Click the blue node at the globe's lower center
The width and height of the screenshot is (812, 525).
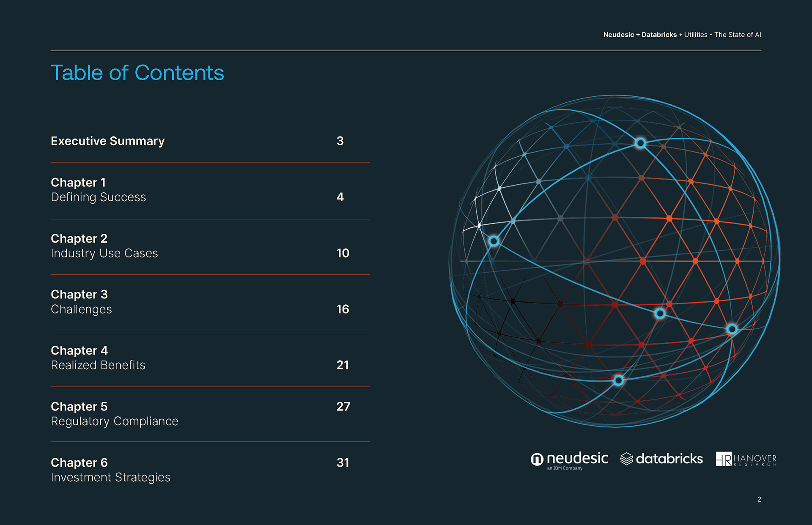pos(660,313)
